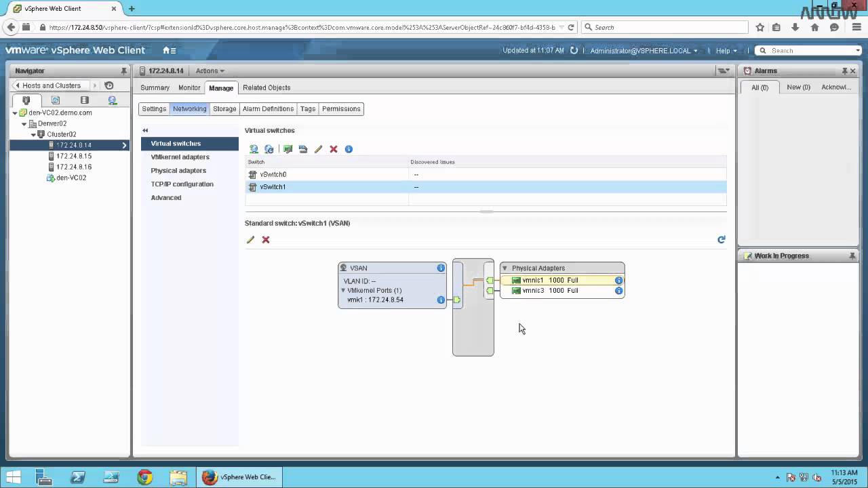Select the vmnic3 1000 Full adapter row
This screenshot has height=488, width=868.
tap(562, 291)
